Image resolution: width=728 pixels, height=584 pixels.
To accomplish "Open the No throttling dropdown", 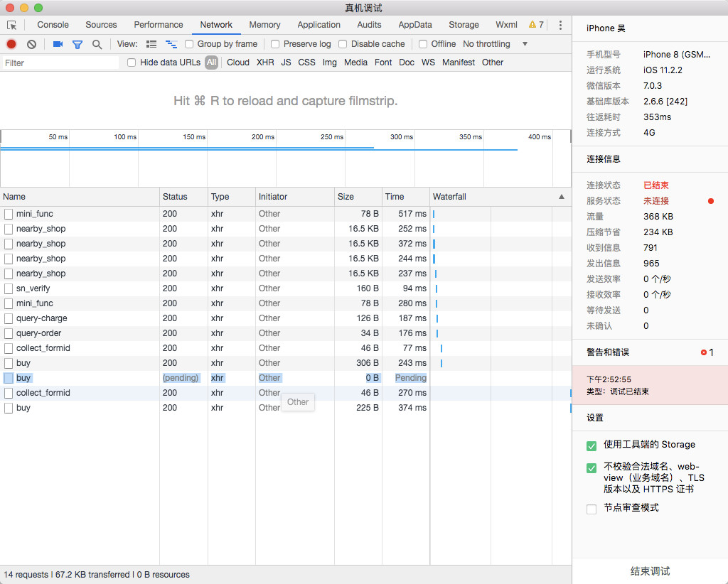I will [x=486, y=44].
